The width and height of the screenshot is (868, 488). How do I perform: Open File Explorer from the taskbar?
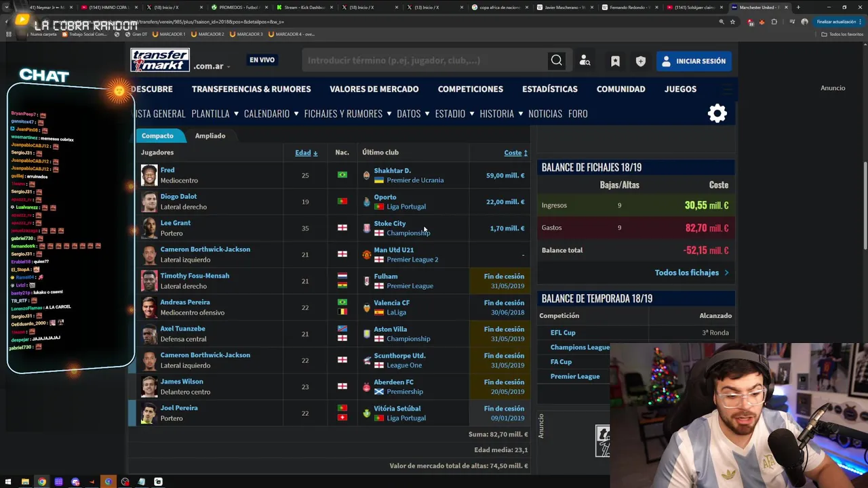click(x=25, y=482)
